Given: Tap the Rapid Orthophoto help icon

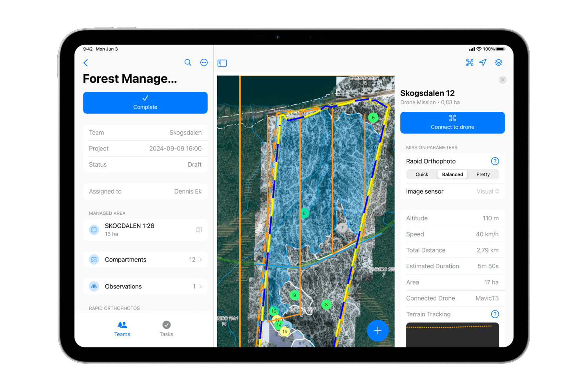Looking at the screenshot, I should [495, 161].
